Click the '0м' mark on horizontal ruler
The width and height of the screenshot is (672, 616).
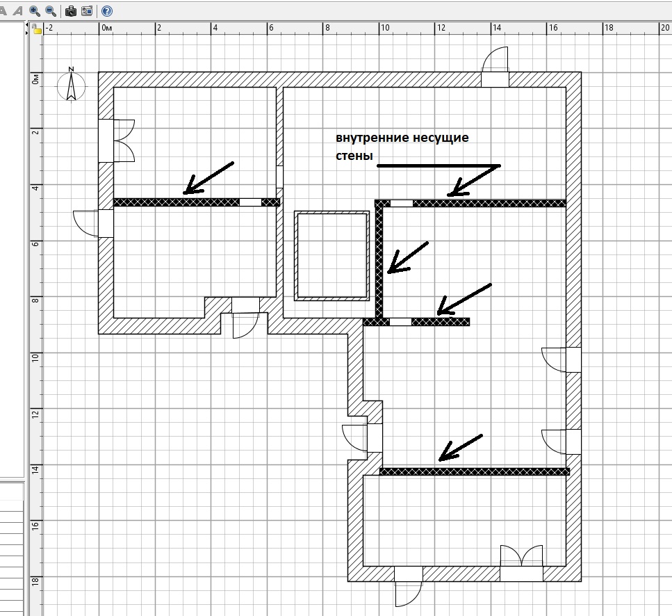point(107,28)
